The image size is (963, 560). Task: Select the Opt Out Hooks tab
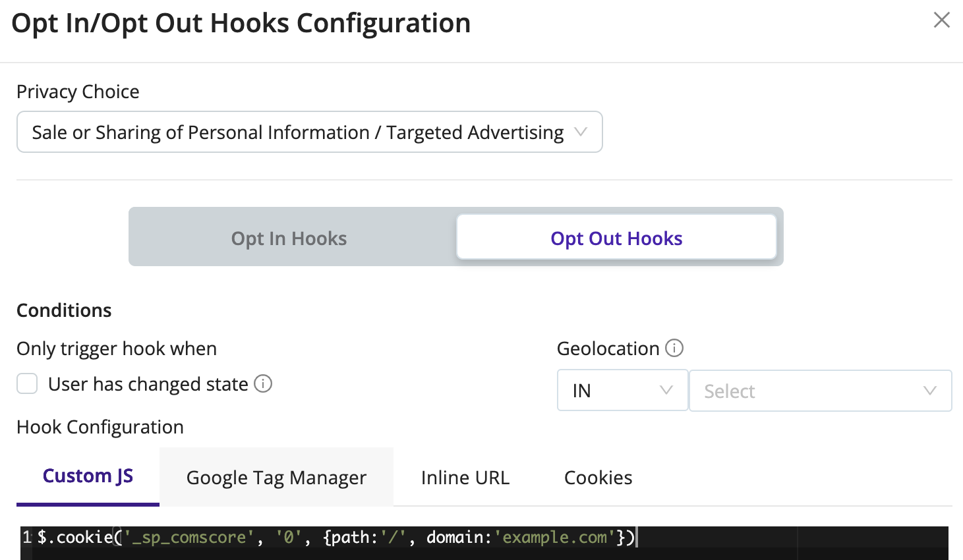pyautogui.click(x=616, y=237)
